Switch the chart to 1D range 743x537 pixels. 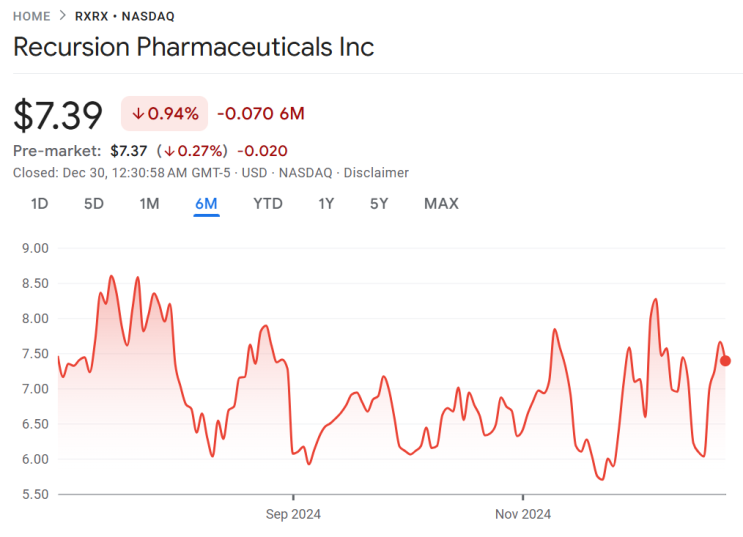40,204
